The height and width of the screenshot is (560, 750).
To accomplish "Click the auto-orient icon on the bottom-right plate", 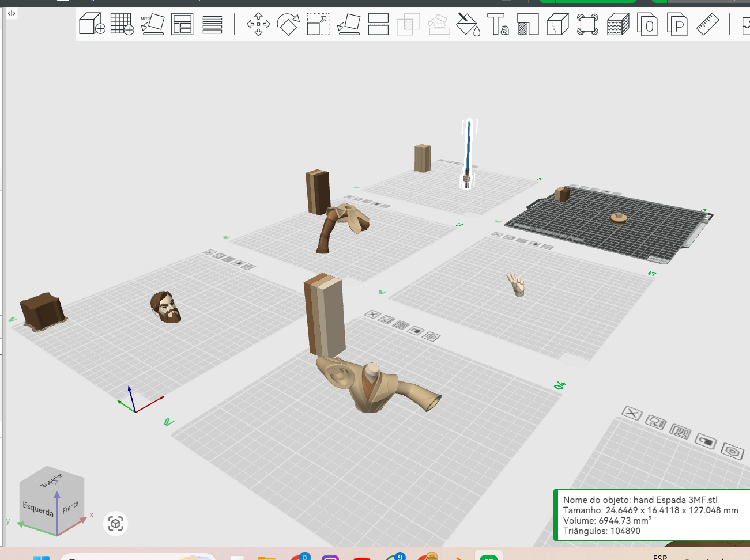I will [x=655, y=422].
